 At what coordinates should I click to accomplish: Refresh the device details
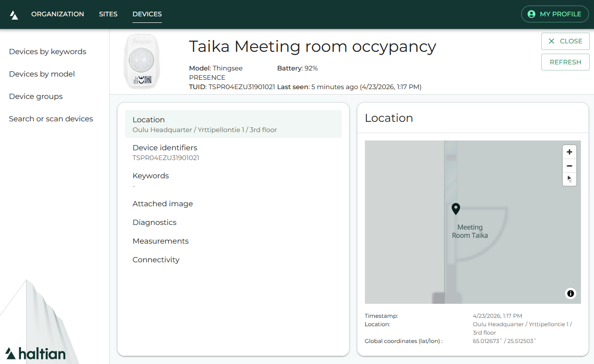pyautogui.click(x=565, y=62)
